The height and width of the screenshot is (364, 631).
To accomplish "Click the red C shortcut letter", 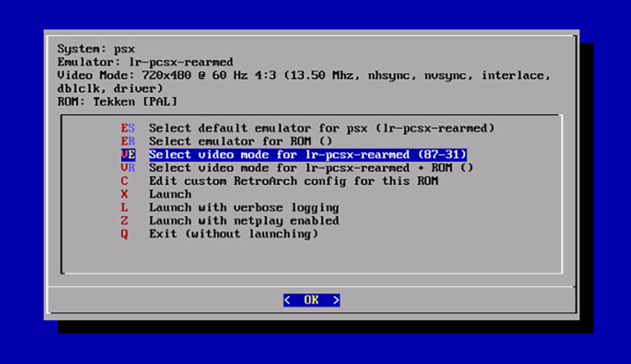I will coord(124,182).
